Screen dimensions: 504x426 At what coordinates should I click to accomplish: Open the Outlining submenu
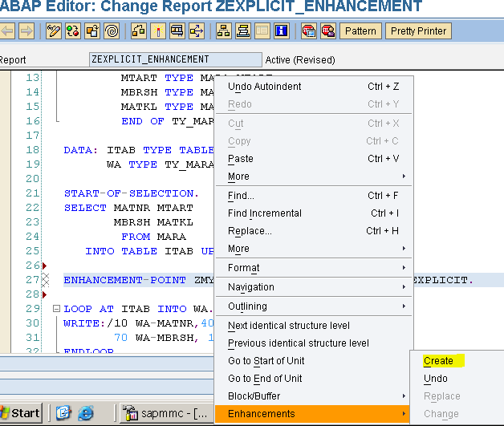(x=314, y=306)
